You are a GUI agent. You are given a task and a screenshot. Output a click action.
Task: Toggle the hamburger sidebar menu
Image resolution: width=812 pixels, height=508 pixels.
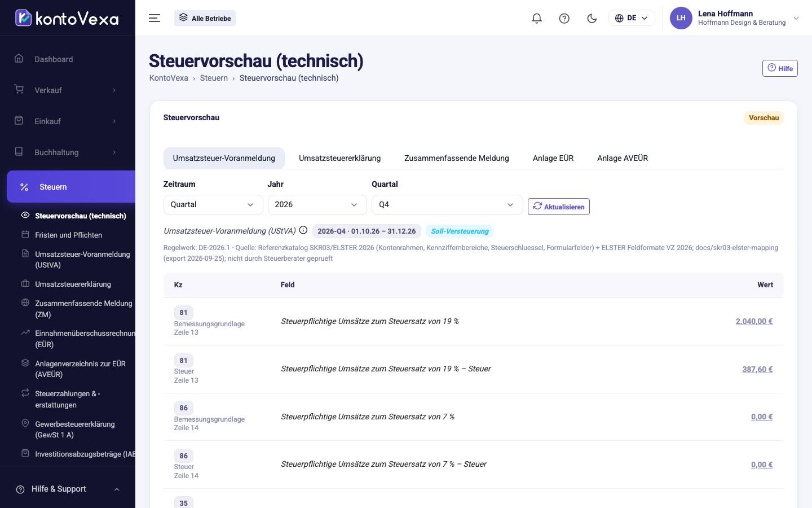pyautogui.click(x=155, y=18)
